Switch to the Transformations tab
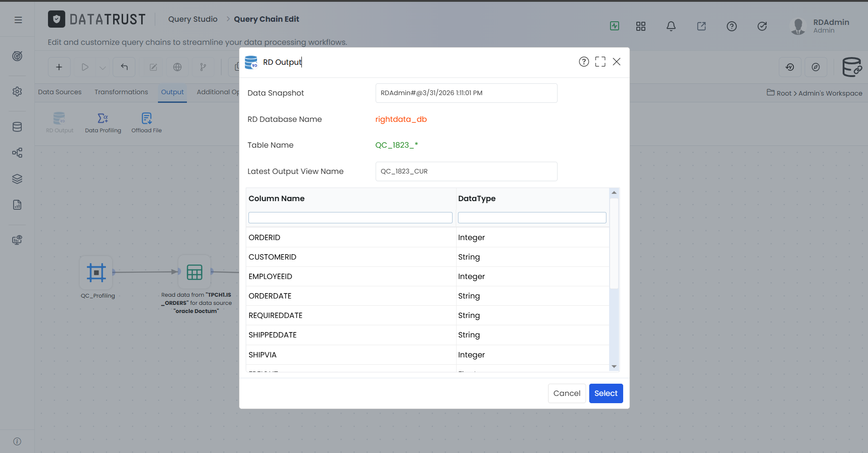The image size is (868, 453). [121, 92]
